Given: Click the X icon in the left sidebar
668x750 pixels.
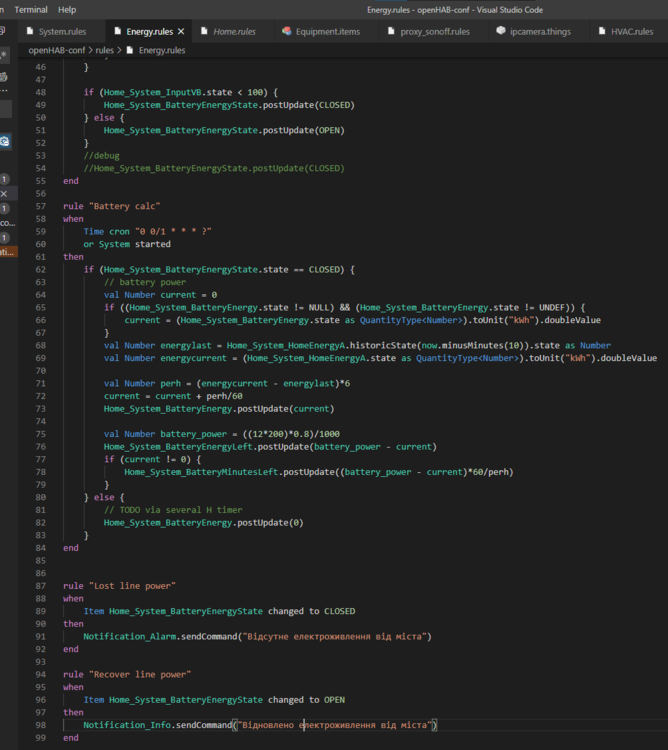Looking at the screenshot, I should coord(4,193).
